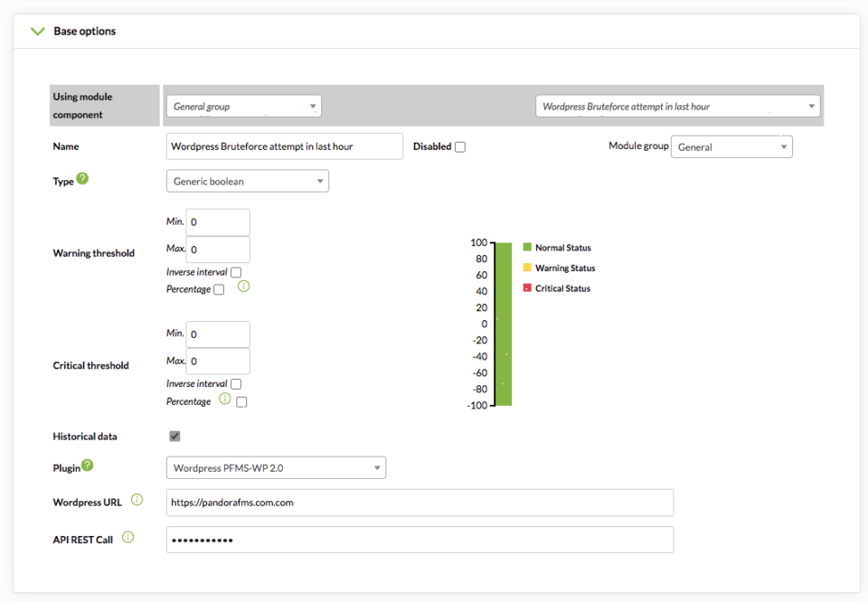868x602 pixels.
Task: Collapse the Base options section chevron
Action: tap(38, 32)
